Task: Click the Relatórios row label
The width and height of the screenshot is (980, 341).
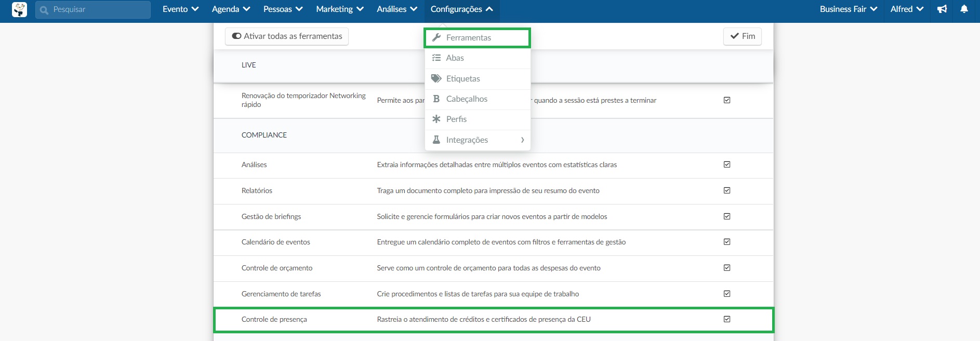Action: 257,190
